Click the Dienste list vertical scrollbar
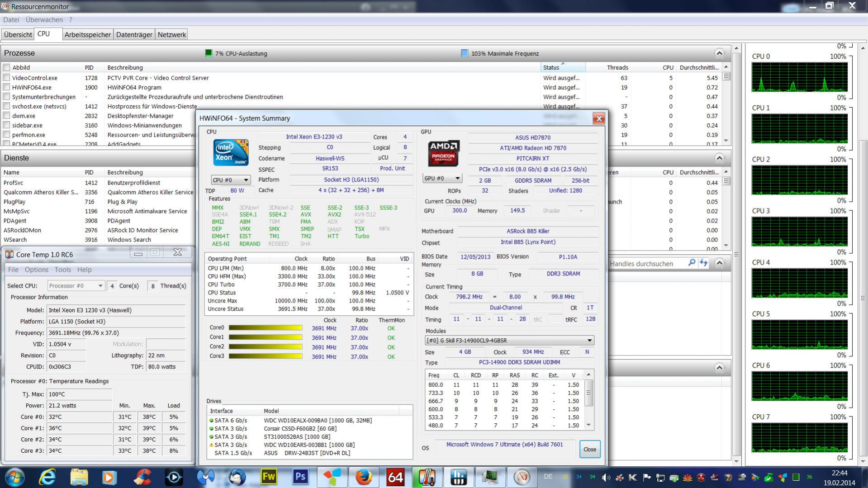Viewport: 868px width, 488px height. click(726, 208)
